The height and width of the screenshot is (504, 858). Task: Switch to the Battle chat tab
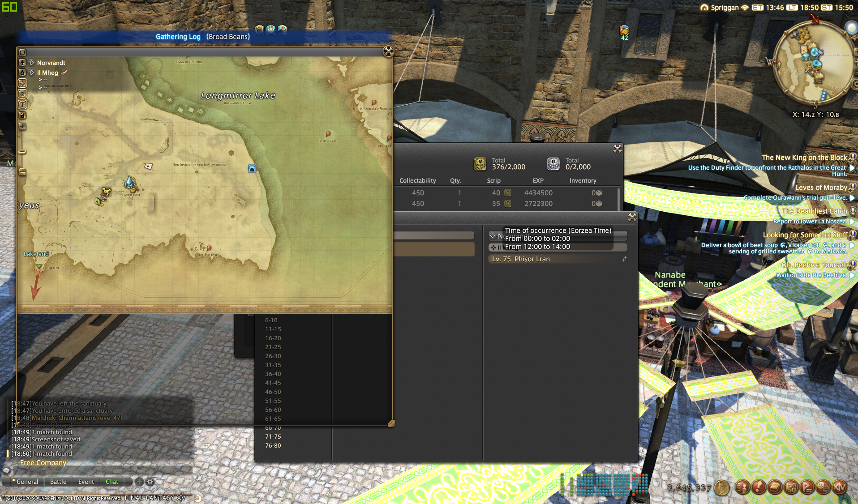[58, 482]
